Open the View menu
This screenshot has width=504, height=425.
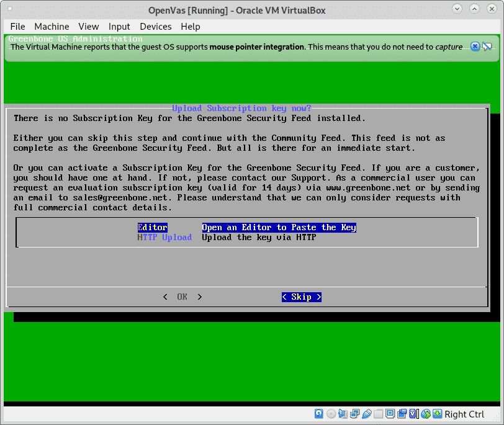pos(89,26)
